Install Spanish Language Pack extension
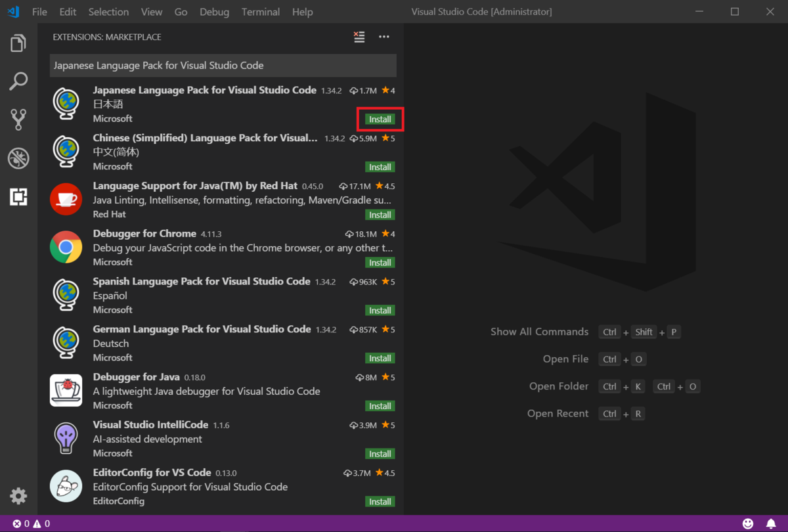 point(380,311)
